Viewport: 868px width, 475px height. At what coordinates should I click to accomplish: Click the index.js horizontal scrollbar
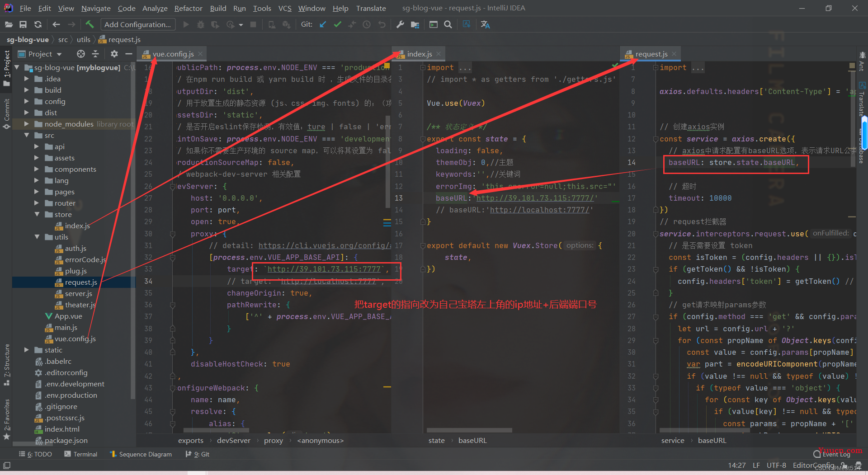click(x=469, y=430)
